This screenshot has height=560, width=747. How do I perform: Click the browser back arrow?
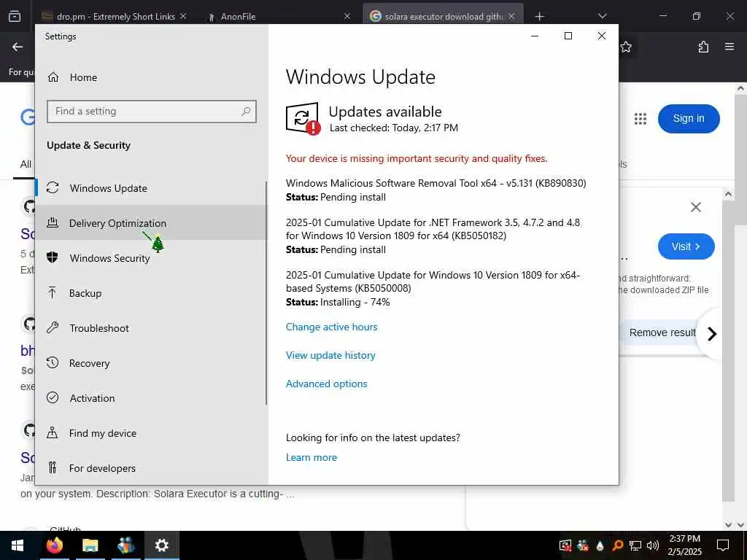pyautogui.click(x=18, y=47)
